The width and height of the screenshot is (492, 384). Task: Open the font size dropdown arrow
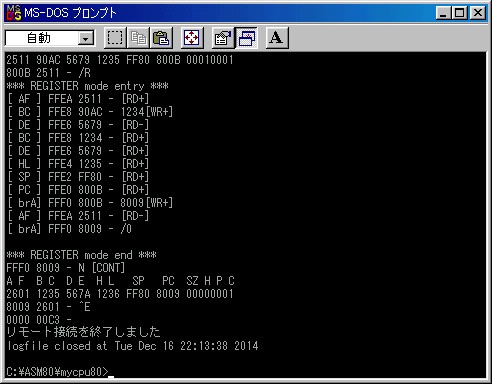click(x=86, y=39)
